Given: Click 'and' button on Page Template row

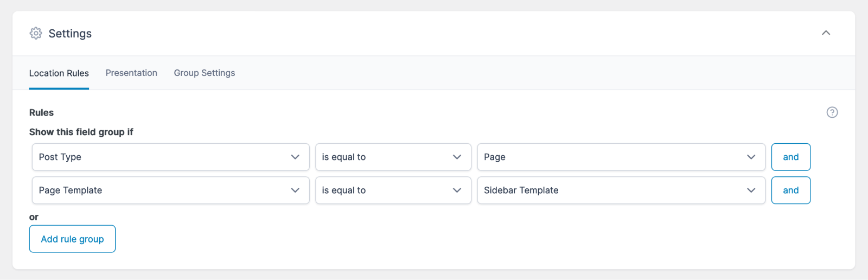Looking at the screenshot, I should click(790, 190).
